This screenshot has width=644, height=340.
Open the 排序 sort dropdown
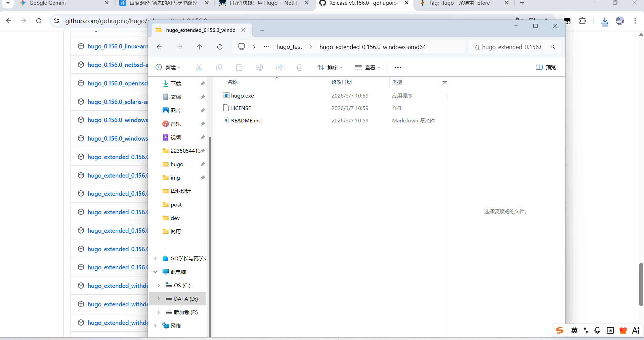pyautogui.click(x=330, y=67)
